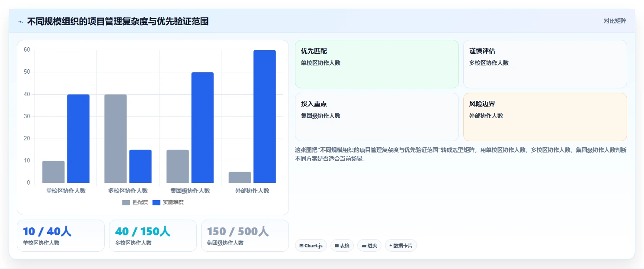Select the Chart.js tag chip

click(x=311, y=246)
